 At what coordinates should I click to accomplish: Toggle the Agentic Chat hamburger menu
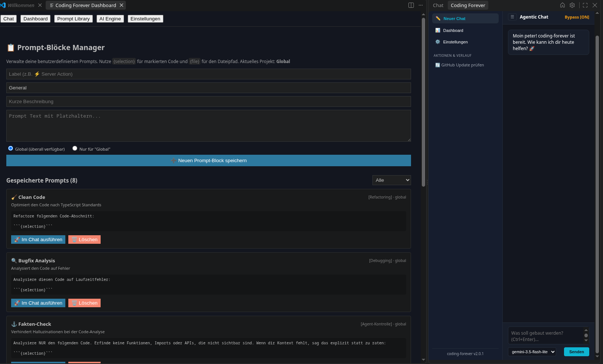512,17
